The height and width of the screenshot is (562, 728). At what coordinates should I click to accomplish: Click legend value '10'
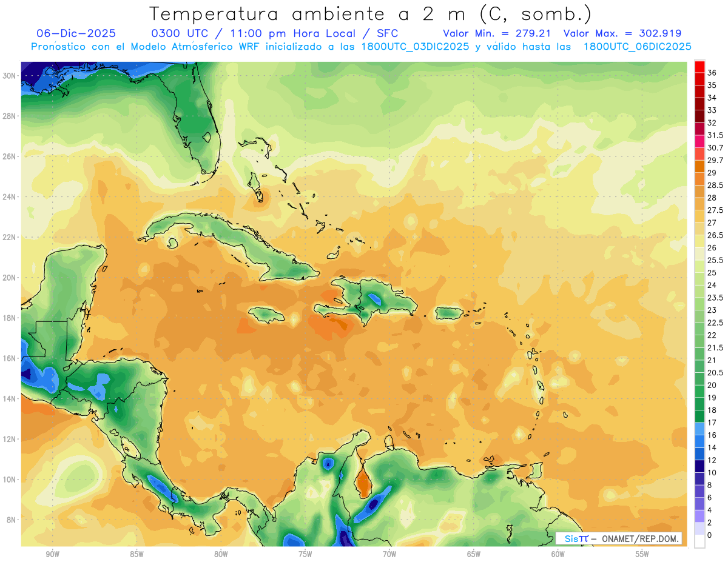(x=712, y=472)
